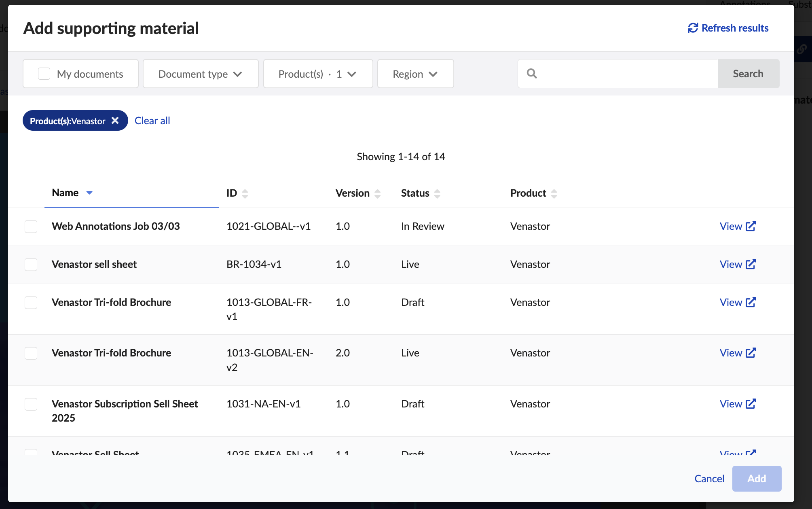
Task: Select Web Annotations Job 03/03 row checkbox
Action: click(x=31, y=227)
